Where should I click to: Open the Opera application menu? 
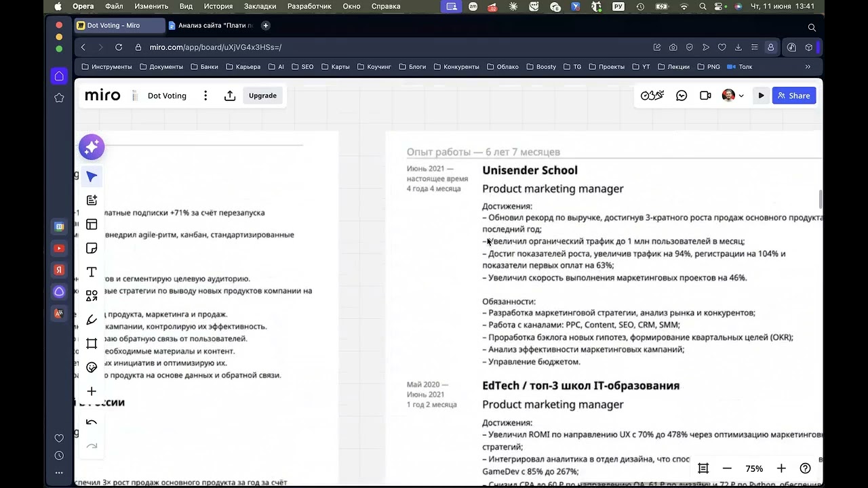83,6
